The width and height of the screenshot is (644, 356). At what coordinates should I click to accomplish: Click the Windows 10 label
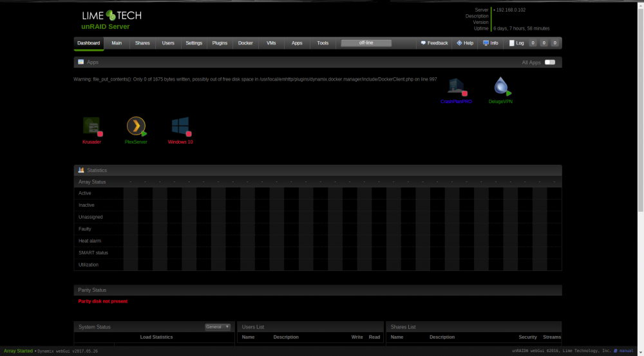click(180, 142)
